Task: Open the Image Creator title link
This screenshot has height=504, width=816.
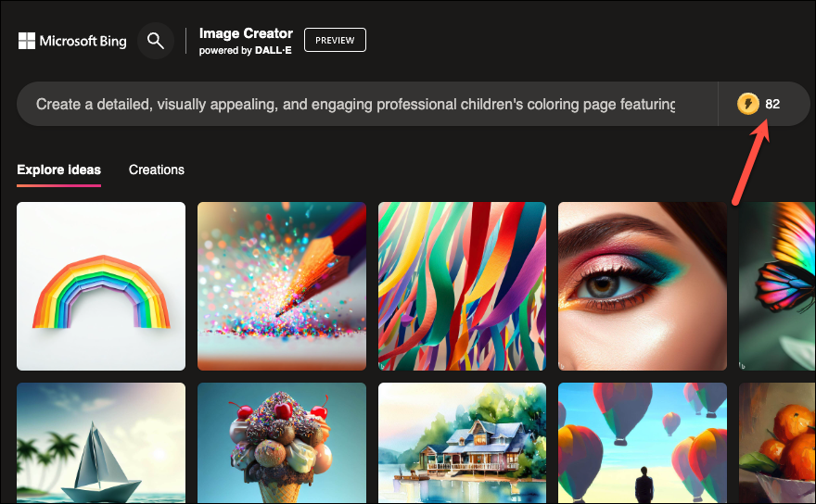Action: pyautogui.click(x=246, y=33)
